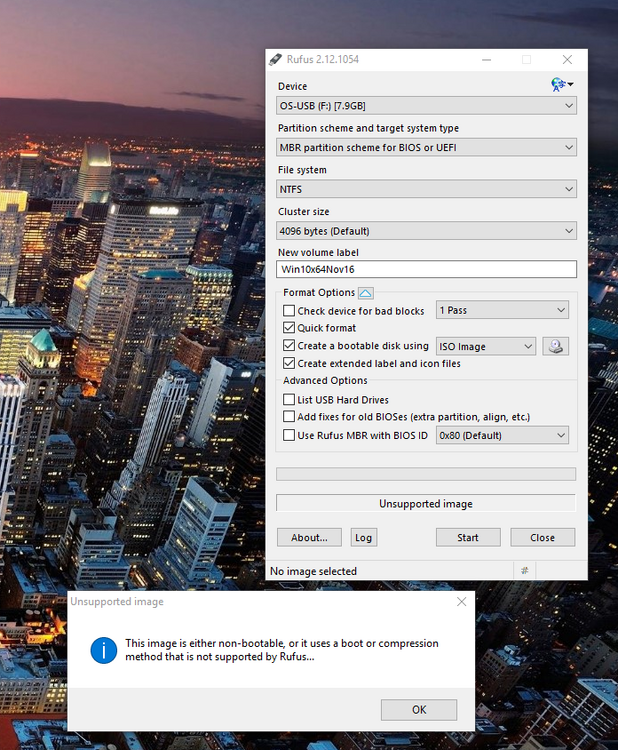Click the Close button in Rufus
618x750 pixels.
pos(542,538)
